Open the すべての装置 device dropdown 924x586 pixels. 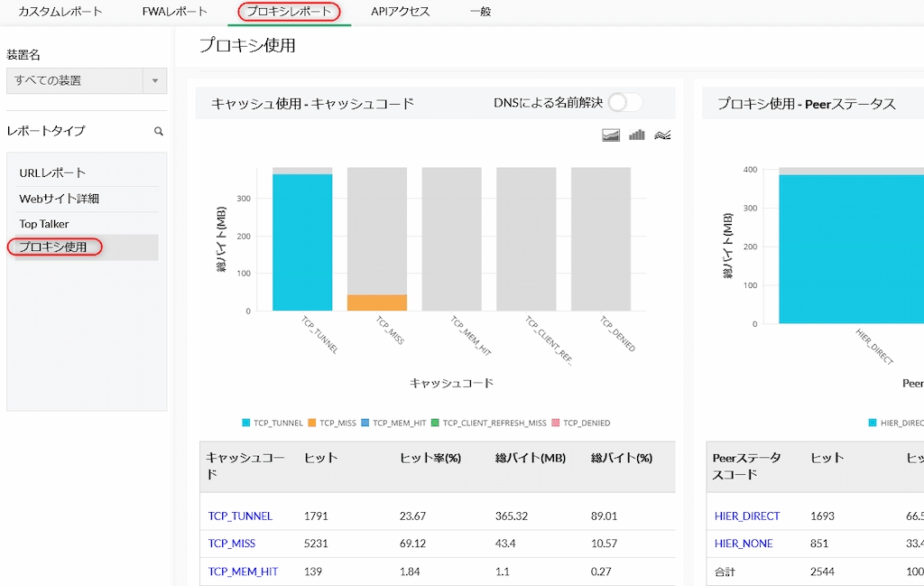87,80
